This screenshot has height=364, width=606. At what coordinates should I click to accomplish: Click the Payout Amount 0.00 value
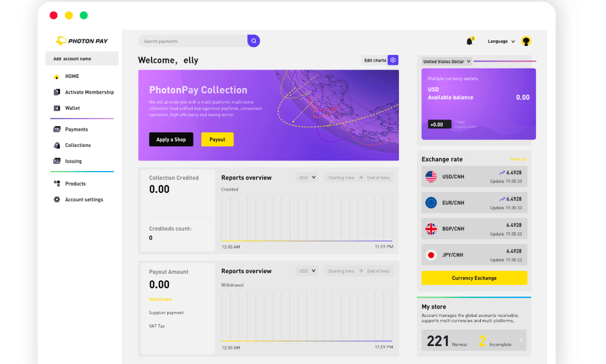(159, 285)
